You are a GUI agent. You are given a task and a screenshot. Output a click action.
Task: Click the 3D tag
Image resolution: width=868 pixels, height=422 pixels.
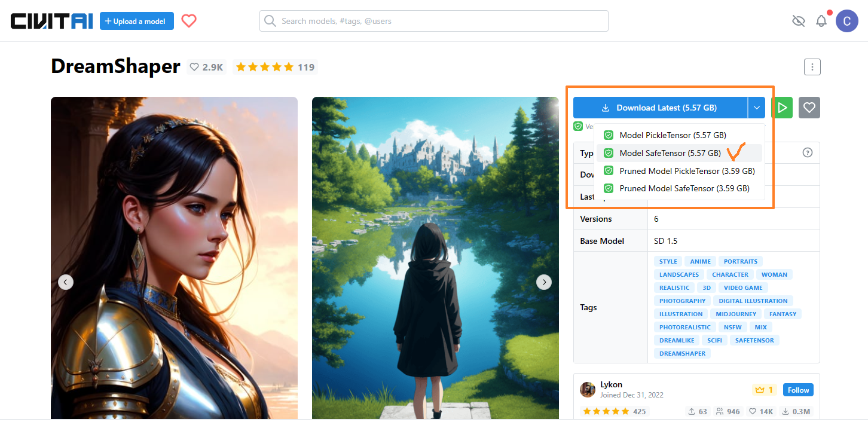click(706, 288)
